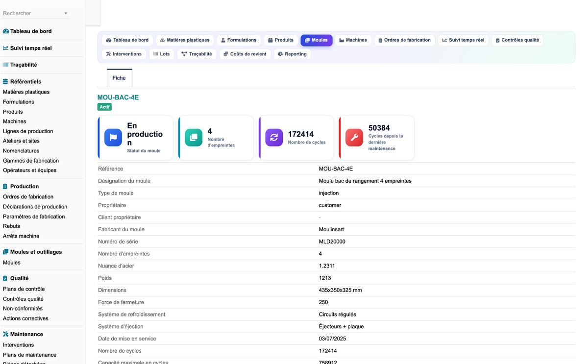Open Moules link under Moules et outillages
Screen dimensions: 588x364
pos(12,263)
